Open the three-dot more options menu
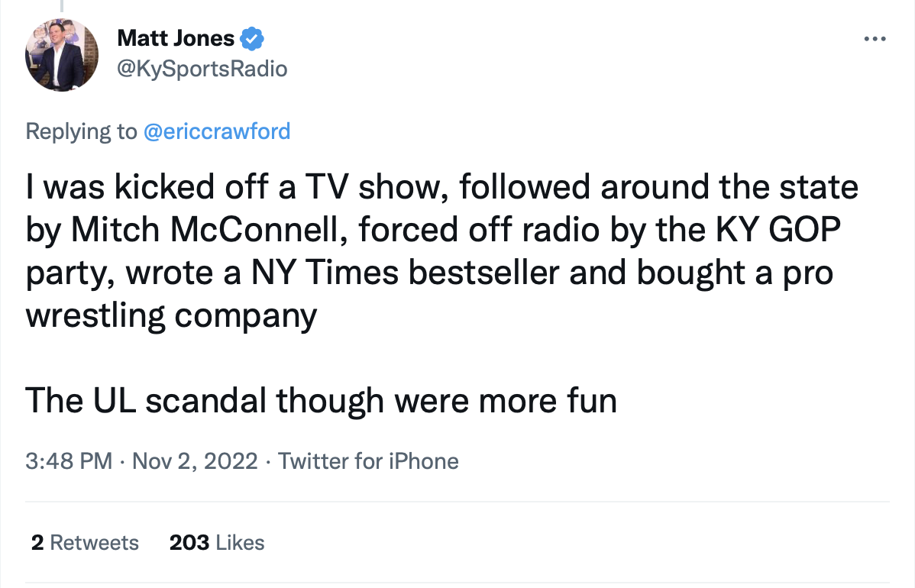 tap(875, 39)
